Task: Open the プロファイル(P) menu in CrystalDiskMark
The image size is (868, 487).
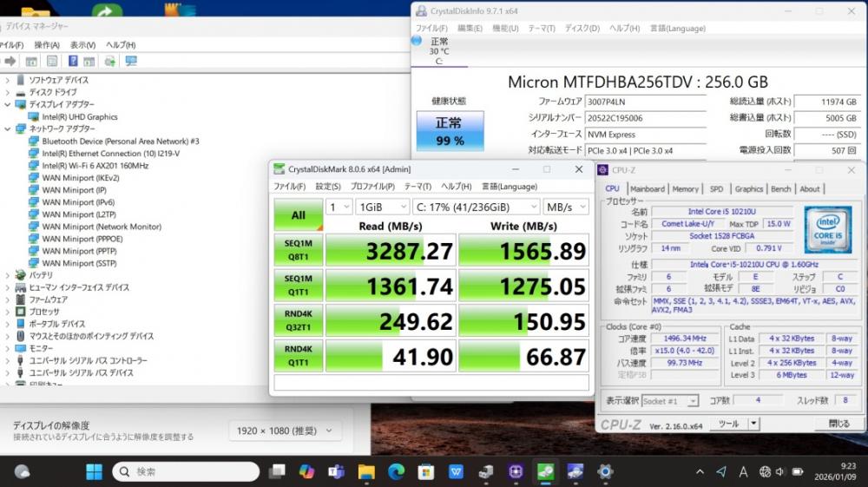Action: 372,186
